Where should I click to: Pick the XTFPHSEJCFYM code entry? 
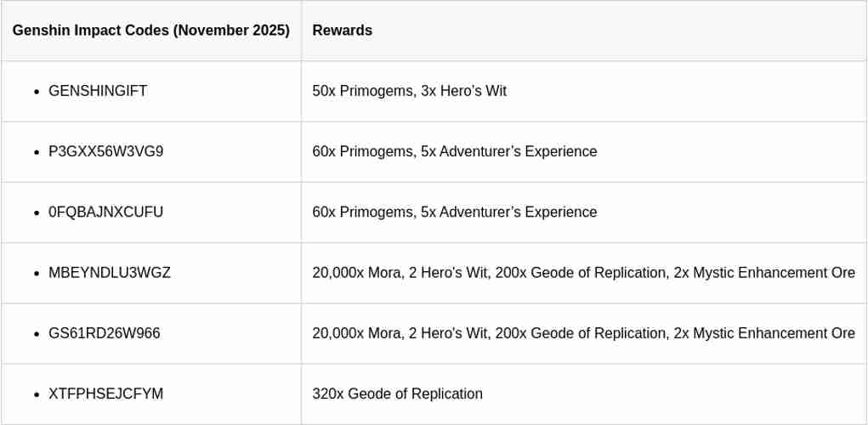click(x=105, y=394)
